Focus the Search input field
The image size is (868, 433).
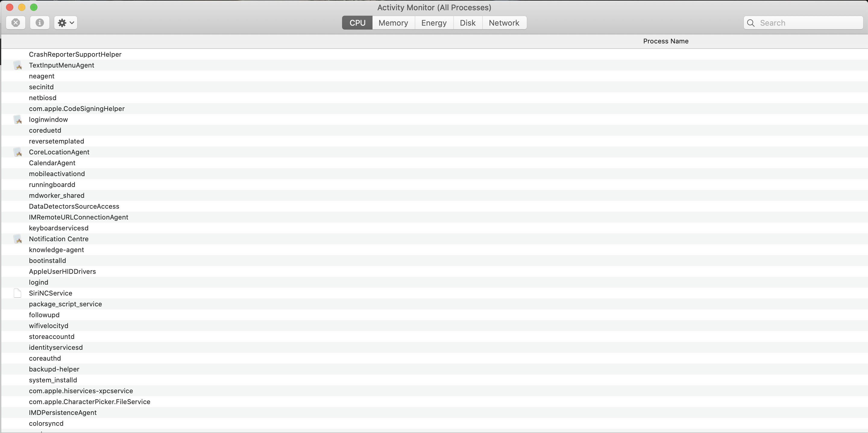[809, 23]
